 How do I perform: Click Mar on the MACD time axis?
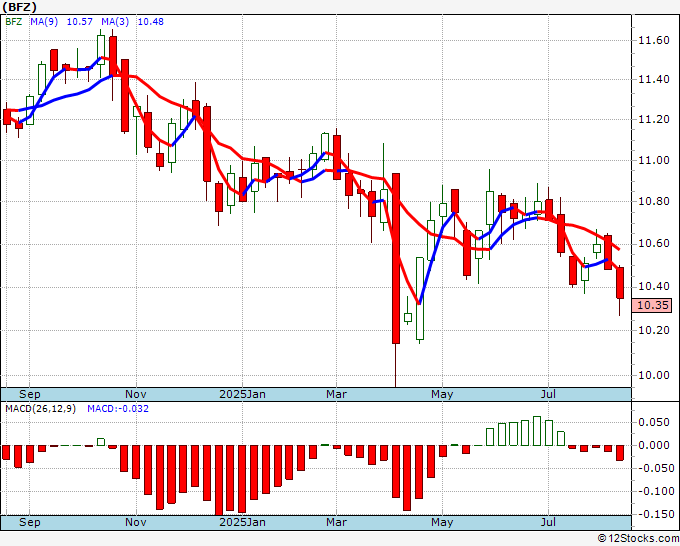point(337,522)
